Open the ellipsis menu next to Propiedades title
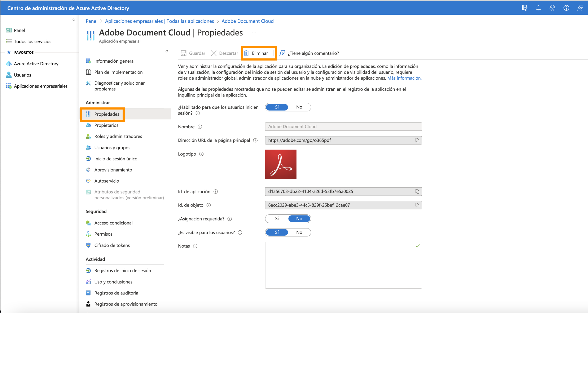Image resolution: width=588 pixels, height=369 pixels. click(x=254, y=33)
